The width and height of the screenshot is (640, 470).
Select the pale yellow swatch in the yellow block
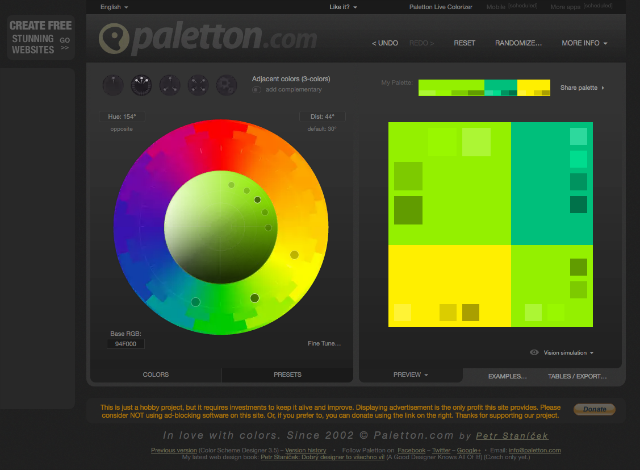[402, 313]
